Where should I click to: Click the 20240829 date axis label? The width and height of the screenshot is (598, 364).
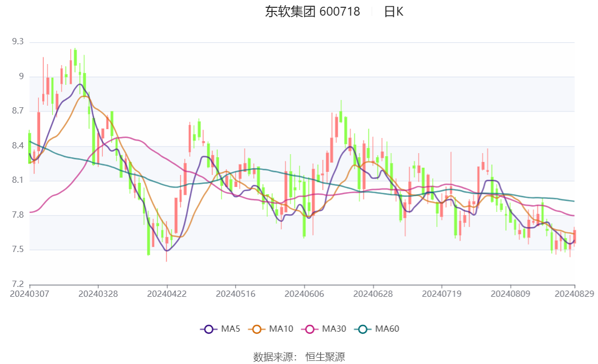574,294
